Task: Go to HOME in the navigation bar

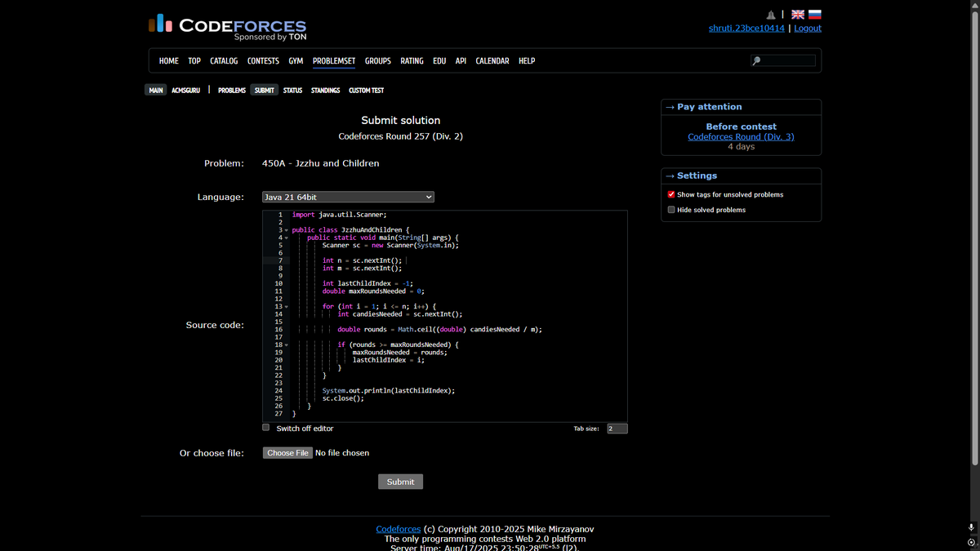Action: [x=169, y=61]
